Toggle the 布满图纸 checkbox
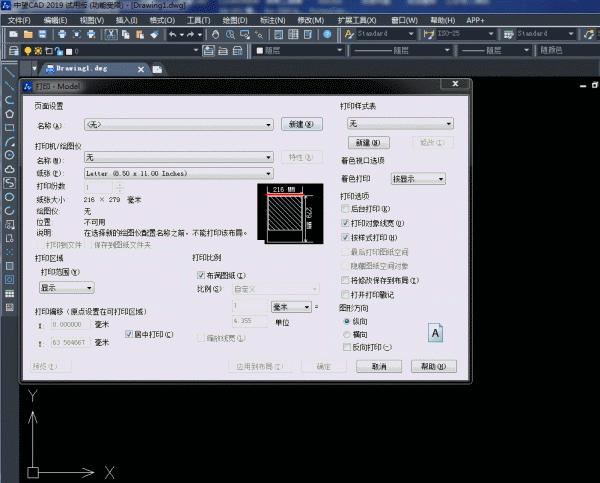The image size is (600, 483). tap(201, 274)
